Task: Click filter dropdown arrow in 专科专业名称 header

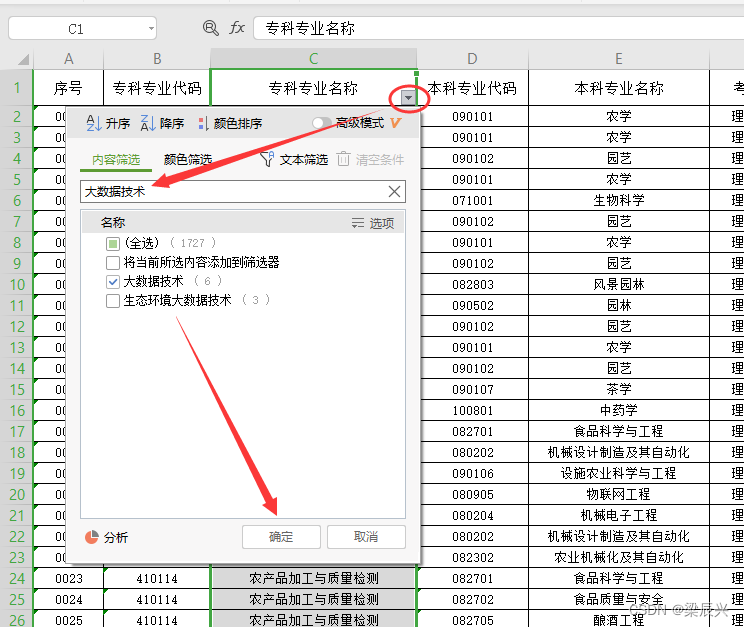Action: [x=408, y=98]
